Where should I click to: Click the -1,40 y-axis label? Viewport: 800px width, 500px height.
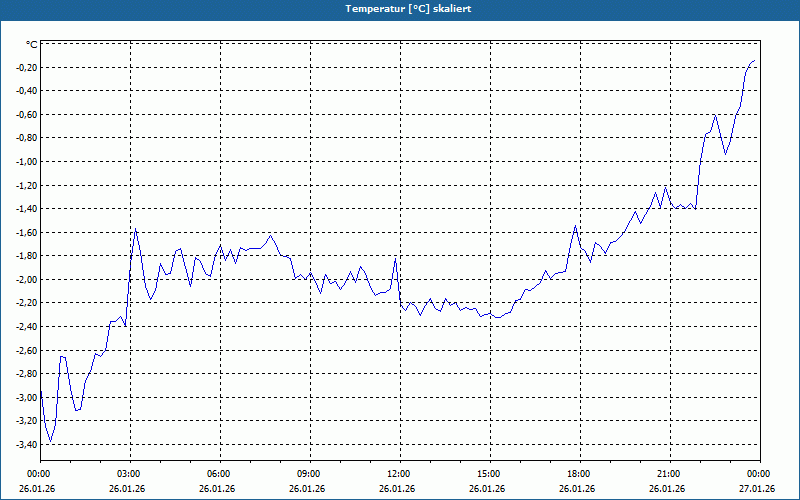pyautogui.click(x=26, y=209)
